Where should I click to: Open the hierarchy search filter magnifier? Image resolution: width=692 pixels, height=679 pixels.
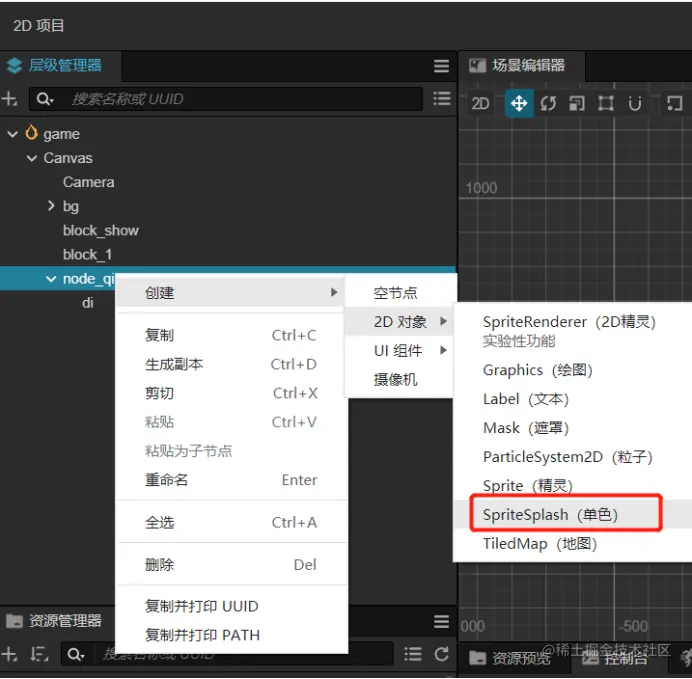pyautogui.click(x=45, y=99)
